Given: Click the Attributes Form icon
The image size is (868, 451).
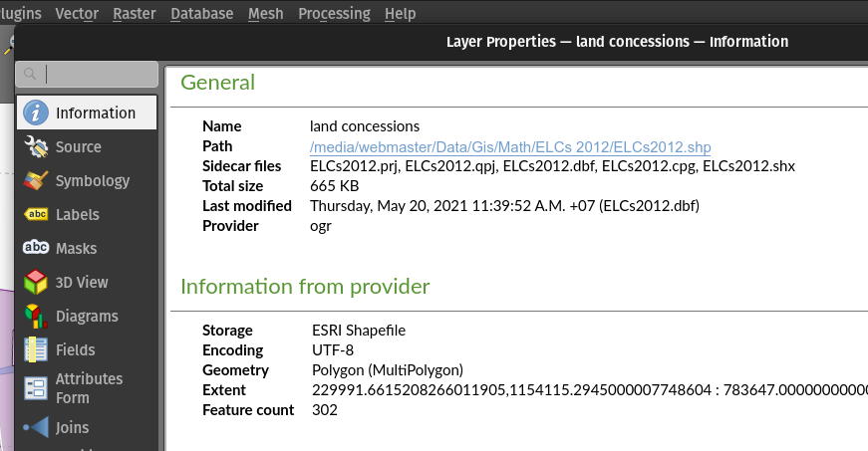Looking at the screenshot, I should click(36, 388).
